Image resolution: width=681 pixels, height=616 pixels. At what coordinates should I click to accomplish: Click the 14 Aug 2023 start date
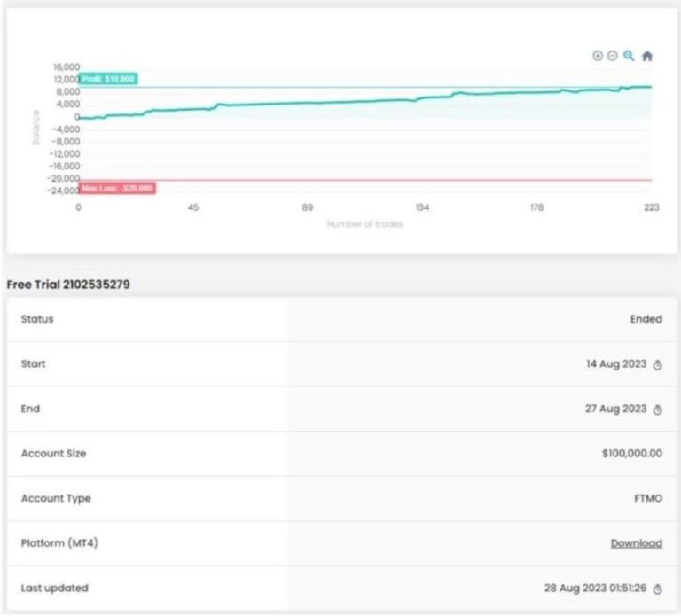[x=616, y=364]
